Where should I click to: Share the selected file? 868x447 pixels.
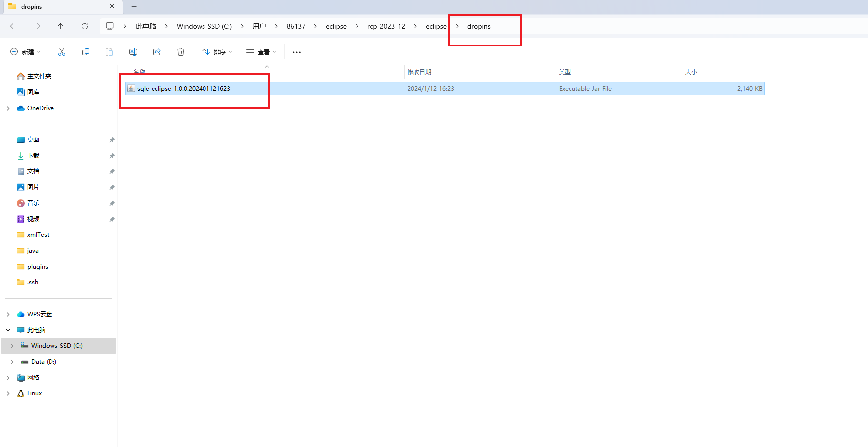tap(157, 52)
